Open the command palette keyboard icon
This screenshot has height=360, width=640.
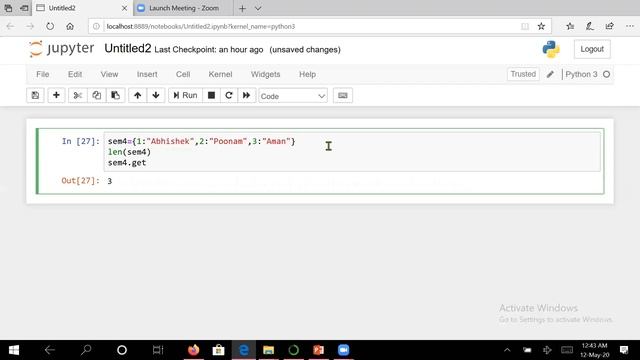[343, 96]
